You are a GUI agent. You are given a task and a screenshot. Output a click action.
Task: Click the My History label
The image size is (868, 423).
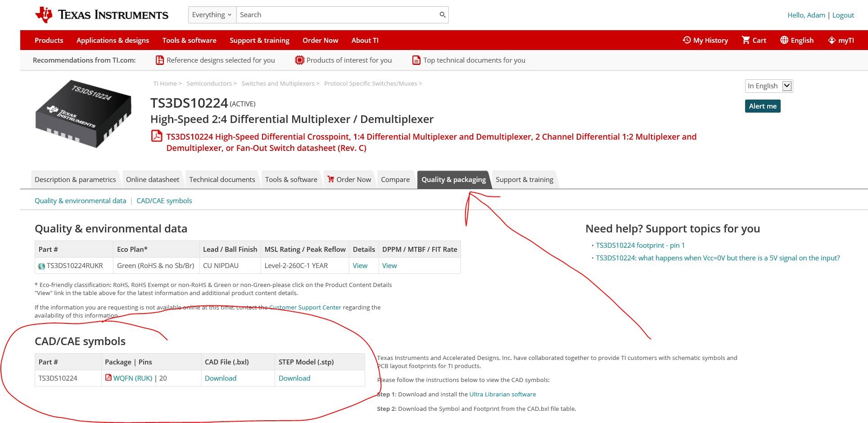click(710, 40)
